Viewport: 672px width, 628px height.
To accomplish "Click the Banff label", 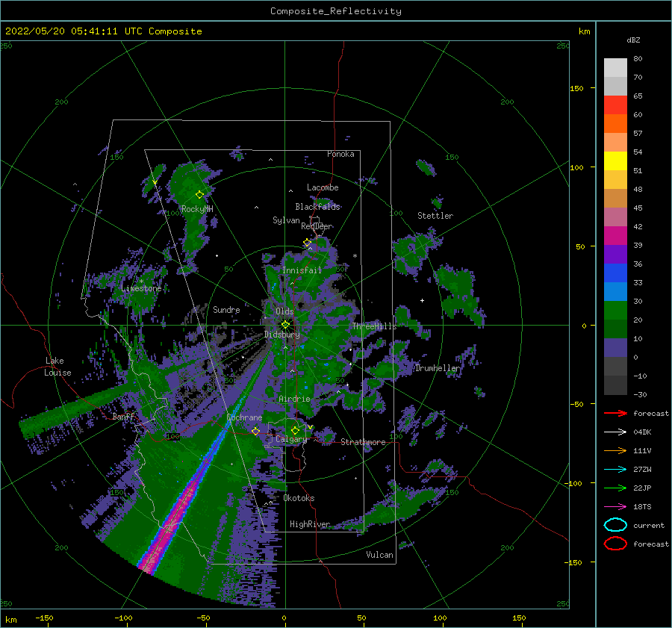I will click(x=123, y=417).
